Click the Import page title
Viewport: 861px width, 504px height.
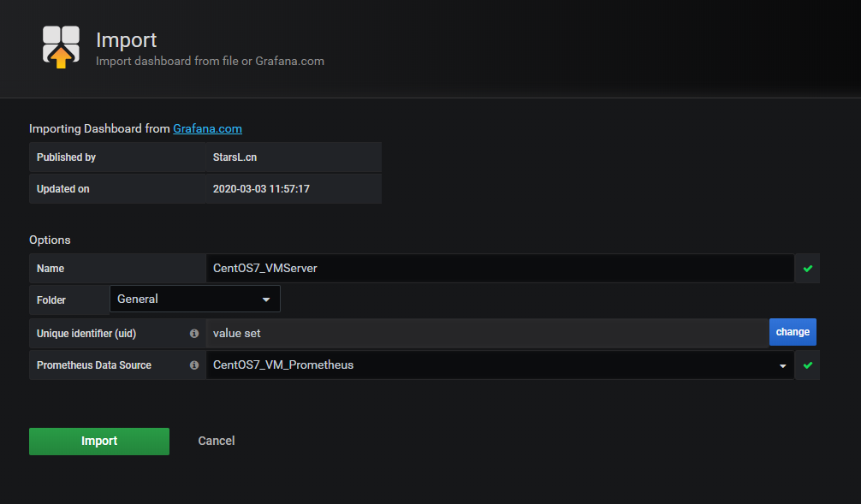pos(126,40)
